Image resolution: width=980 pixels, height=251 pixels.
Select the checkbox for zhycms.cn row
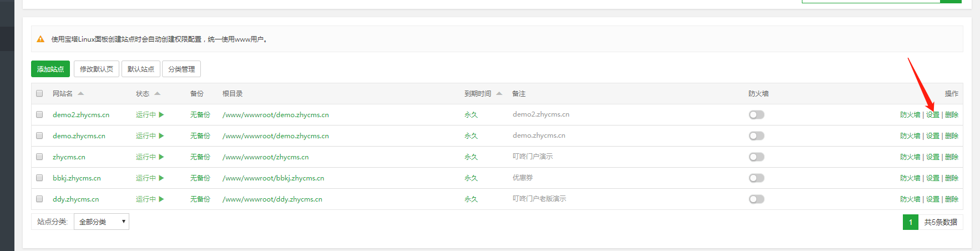[x=39, y=157]
